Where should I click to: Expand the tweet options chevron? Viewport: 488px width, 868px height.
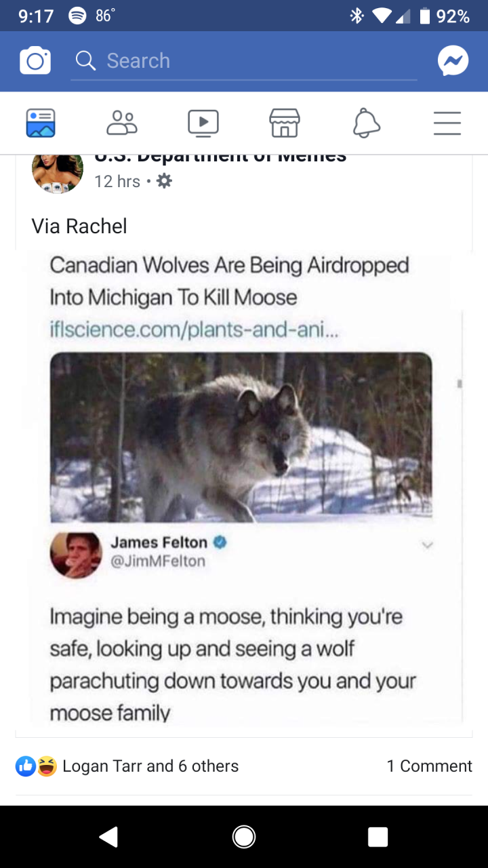point(426,545)
